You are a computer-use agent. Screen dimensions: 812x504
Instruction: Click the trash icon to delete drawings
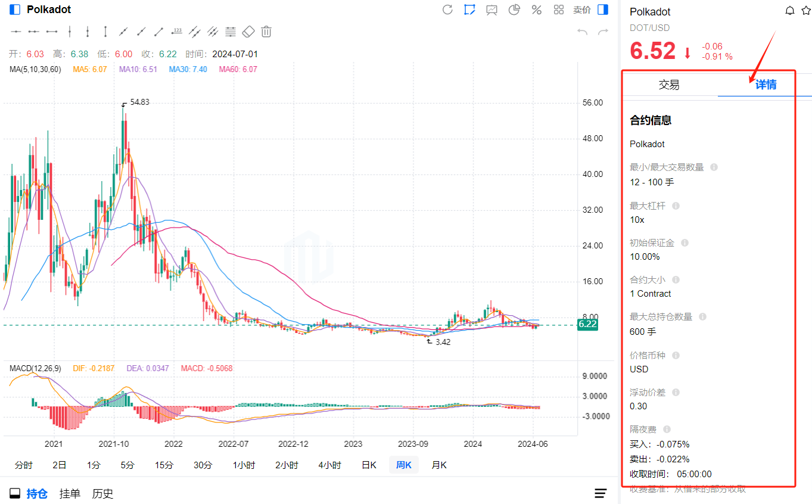266,32
